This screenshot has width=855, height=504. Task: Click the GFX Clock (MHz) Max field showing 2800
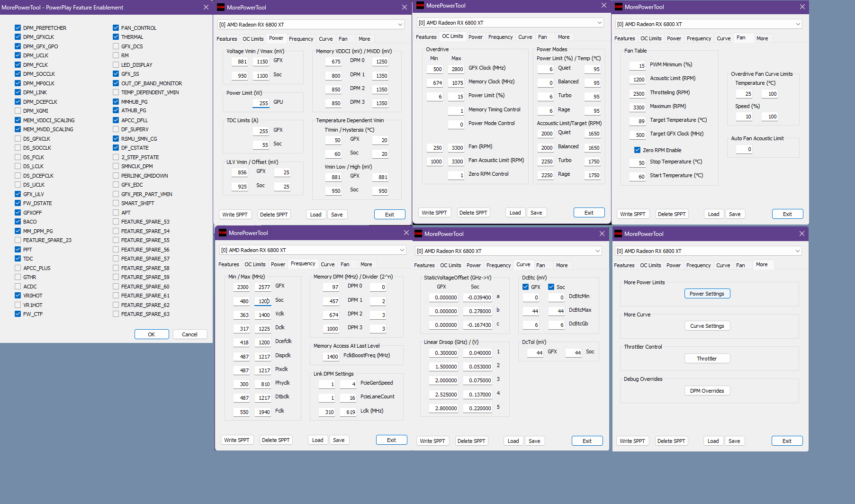[456, 69]
